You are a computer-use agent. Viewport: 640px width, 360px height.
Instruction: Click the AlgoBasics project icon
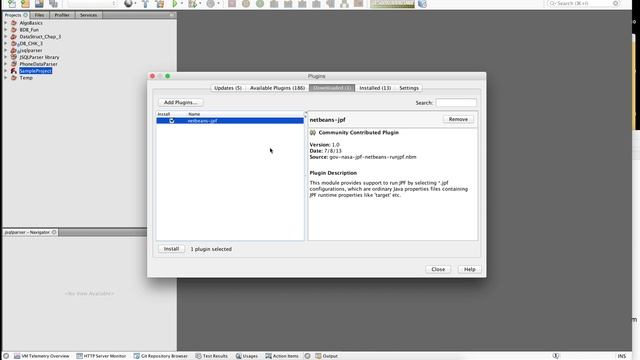coord(14,23)
